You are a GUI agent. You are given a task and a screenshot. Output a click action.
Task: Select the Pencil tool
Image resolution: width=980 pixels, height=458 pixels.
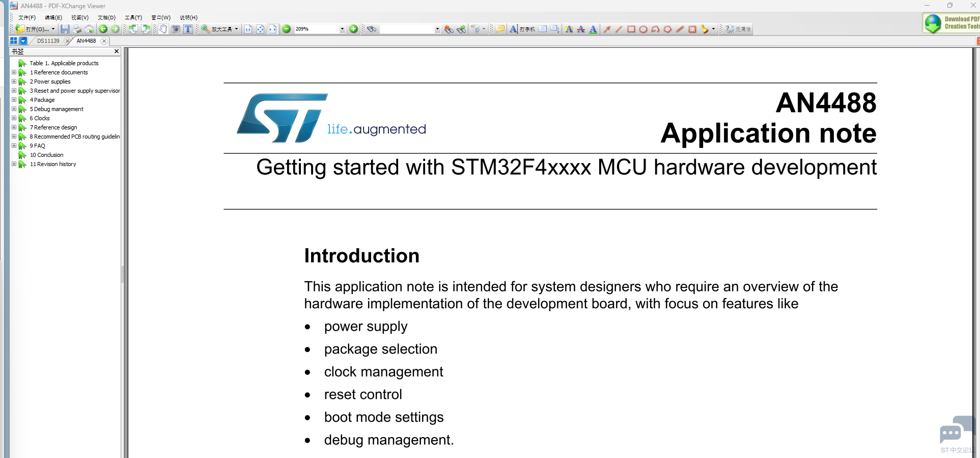tap(680, 29)
